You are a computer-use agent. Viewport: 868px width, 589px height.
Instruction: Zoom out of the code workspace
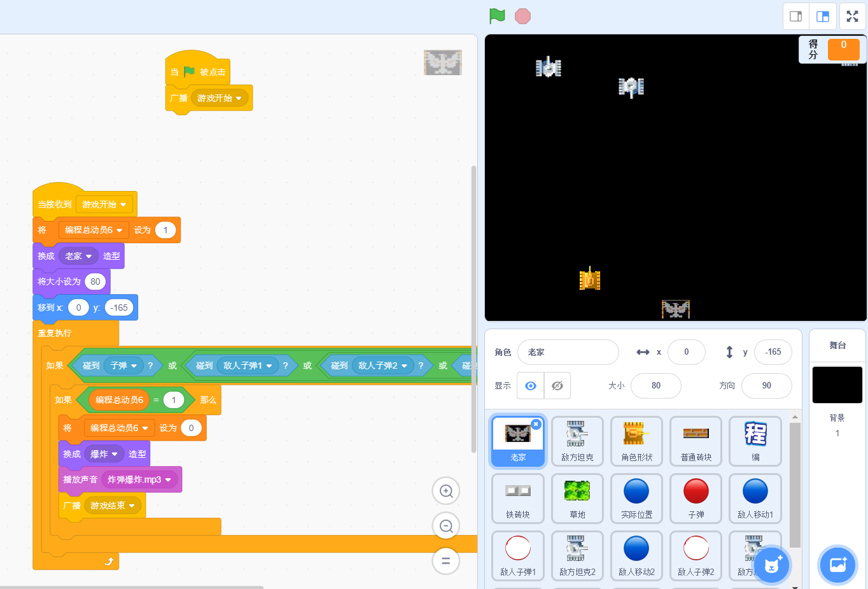point(446,526)
